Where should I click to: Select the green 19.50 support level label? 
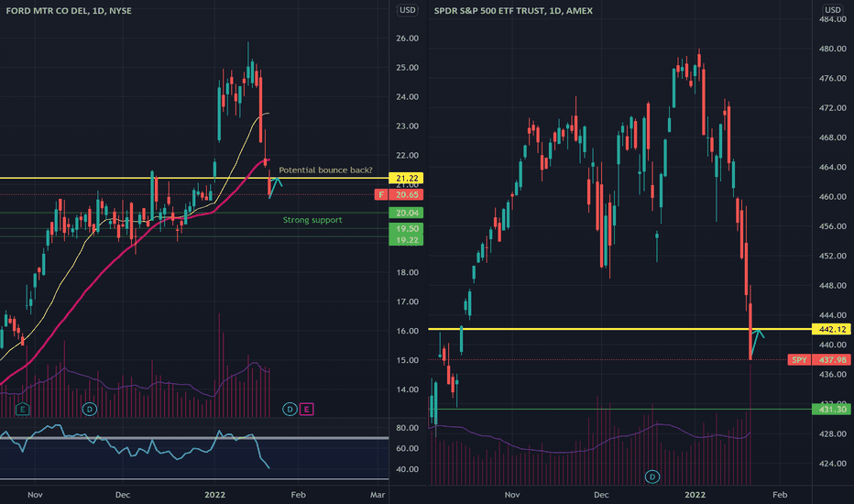406,229
